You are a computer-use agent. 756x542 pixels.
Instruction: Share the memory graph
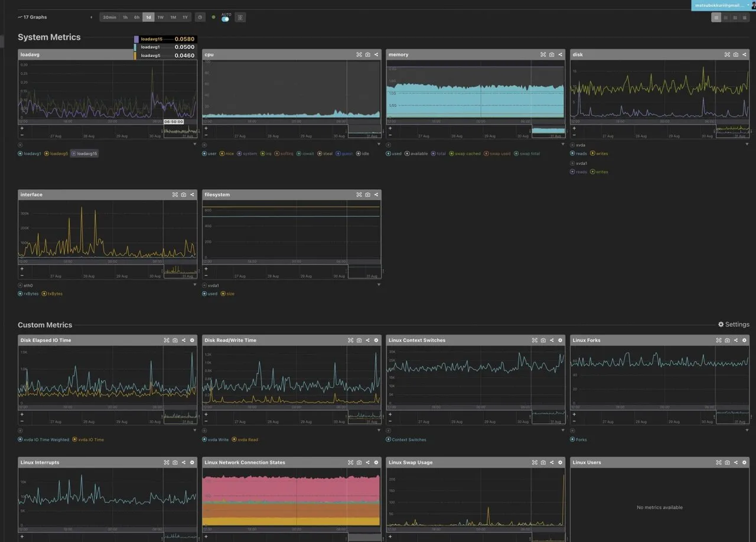(x=561, y=54)
